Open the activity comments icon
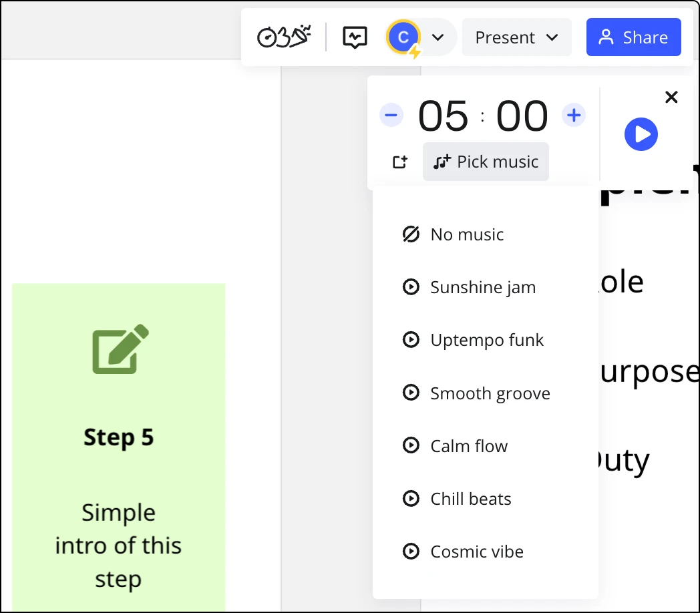 [355, 37]
